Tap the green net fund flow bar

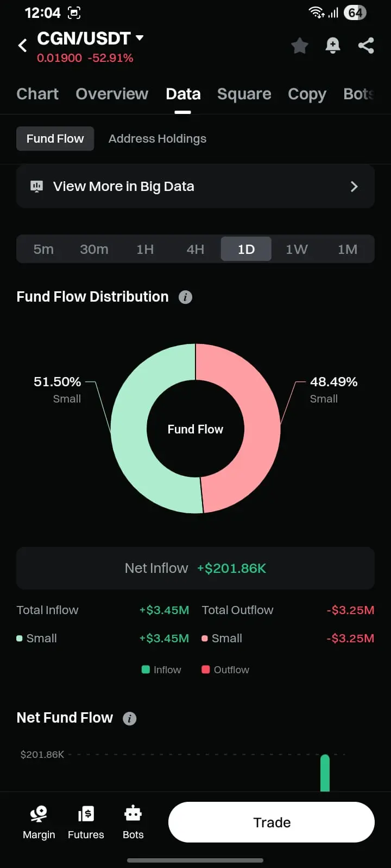coord(325,773)
